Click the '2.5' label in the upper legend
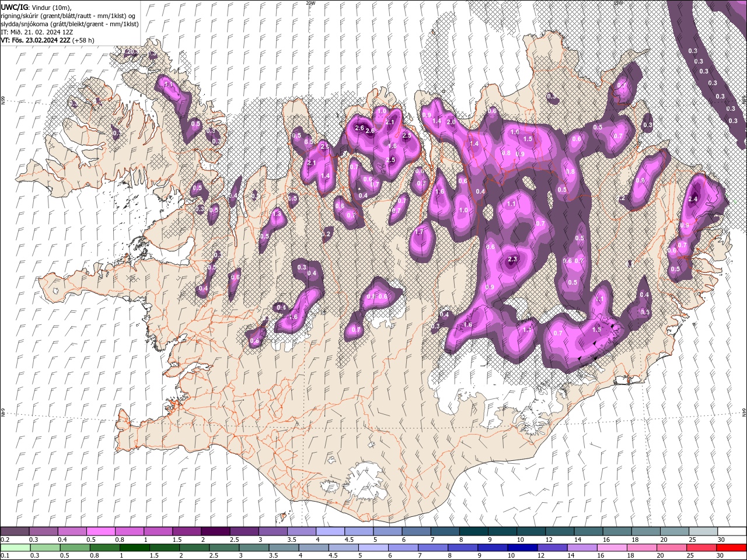Image resolution: width=747 pixels, height=560 pixels. point(234,540)
